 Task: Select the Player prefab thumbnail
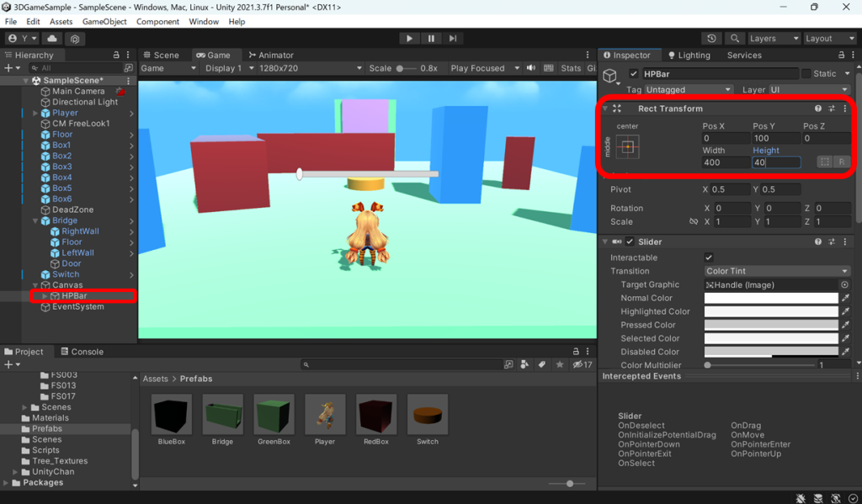click(325, 414)
